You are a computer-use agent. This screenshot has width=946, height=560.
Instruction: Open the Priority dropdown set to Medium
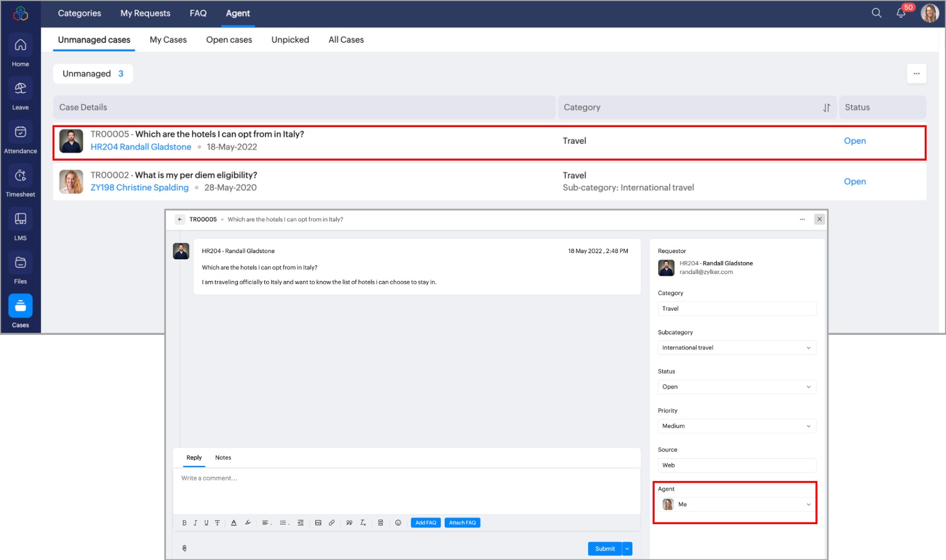tap(737, 426)
